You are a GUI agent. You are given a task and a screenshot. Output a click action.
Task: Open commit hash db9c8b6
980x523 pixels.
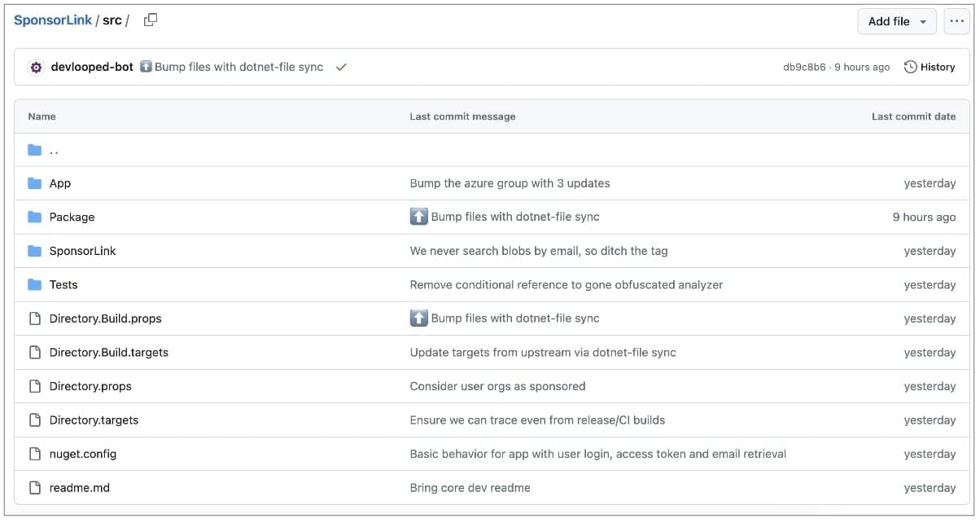tap(803, 68)
